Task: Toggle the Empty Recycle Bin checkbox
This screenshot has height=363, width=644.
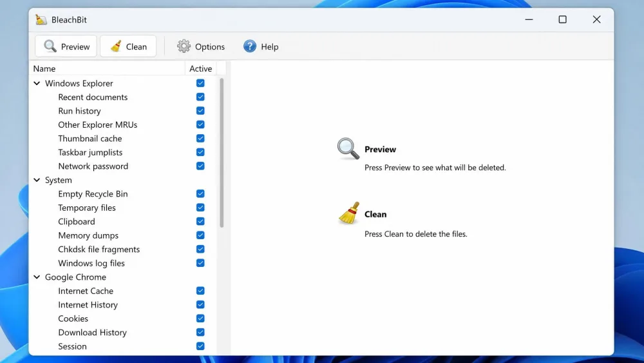Action: pyautogui.click(x=200, y=193)
